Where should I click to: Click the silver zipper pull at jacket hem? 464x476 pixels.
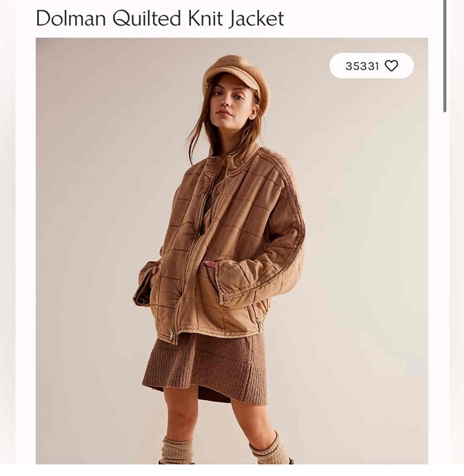(173, 334)
